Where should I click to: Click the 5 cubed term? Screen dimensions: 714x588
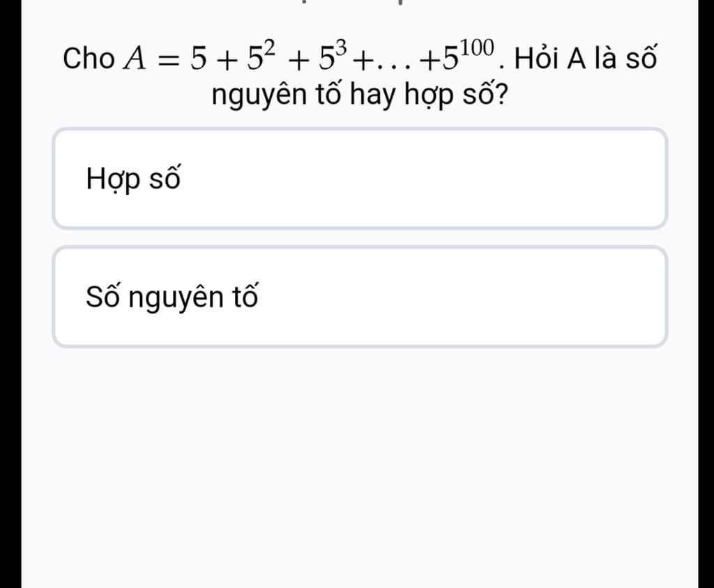tap(333, 56)
